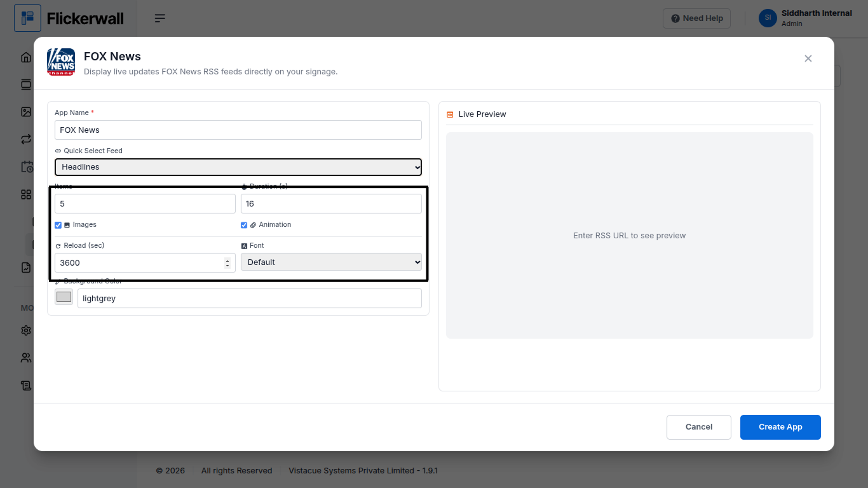
Task: Click the App Name input field
Action: pos(238,130)
